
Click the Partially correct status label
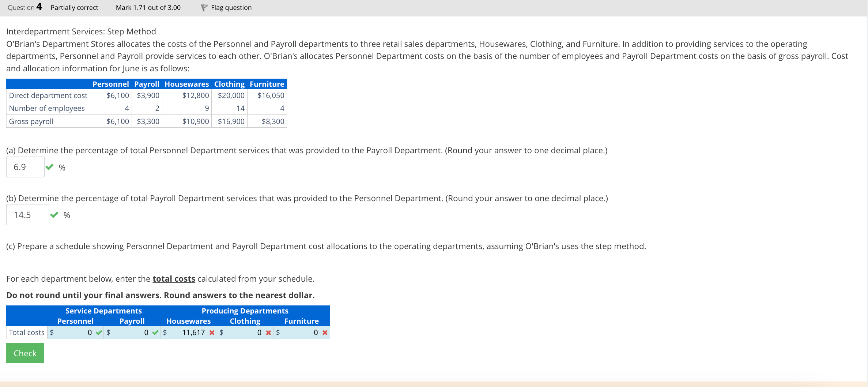click(74, 7)
